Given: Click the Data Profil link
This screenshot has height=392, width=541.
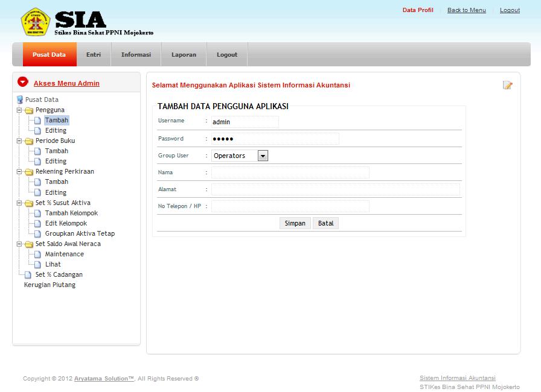Looking at the screenshot, I should tap(418, 10).
